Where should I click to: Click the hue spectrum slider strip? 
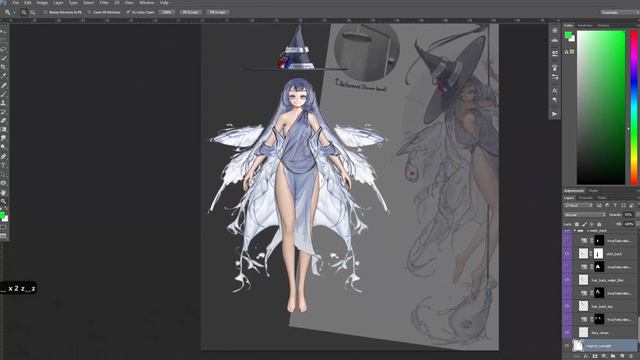[634, 107]
